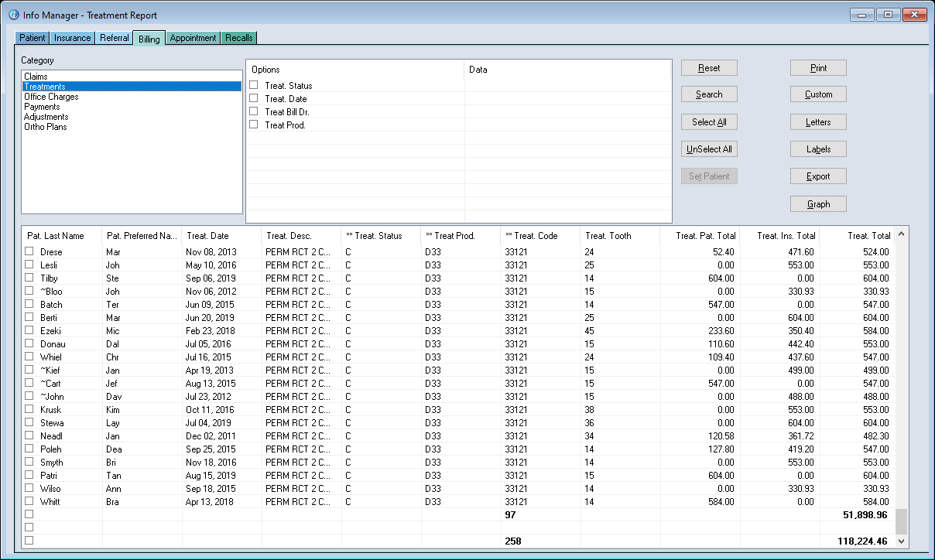
Task: Choose Claims in the Category list
Action: 36,77
